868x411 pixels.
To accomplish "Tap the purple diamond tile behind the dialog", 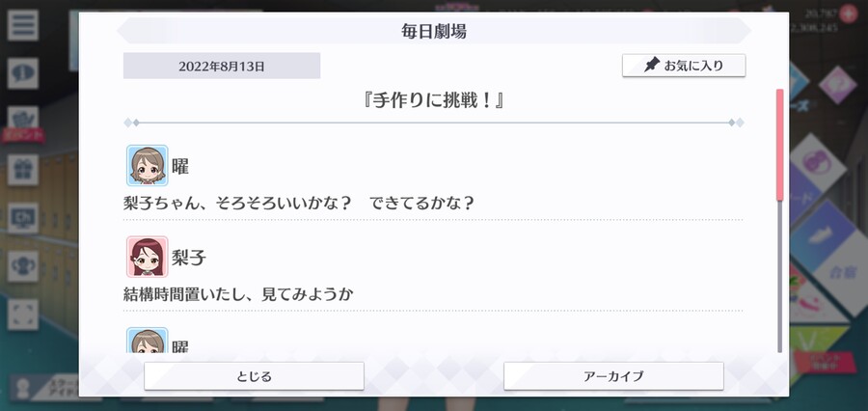I will click(x=837, y=85).
